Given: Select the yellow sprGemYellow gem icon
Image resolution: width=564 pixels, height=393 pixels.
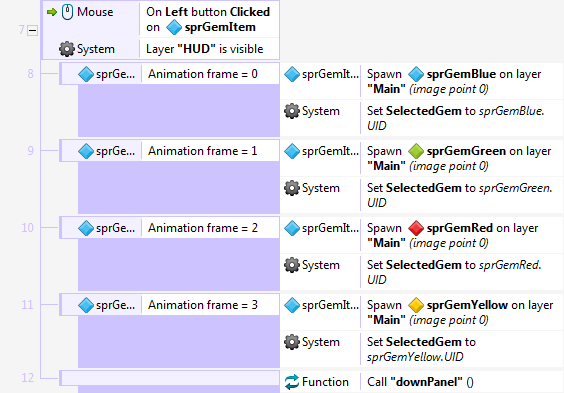Looking at the screenshot, I should (x=416, y=305).
